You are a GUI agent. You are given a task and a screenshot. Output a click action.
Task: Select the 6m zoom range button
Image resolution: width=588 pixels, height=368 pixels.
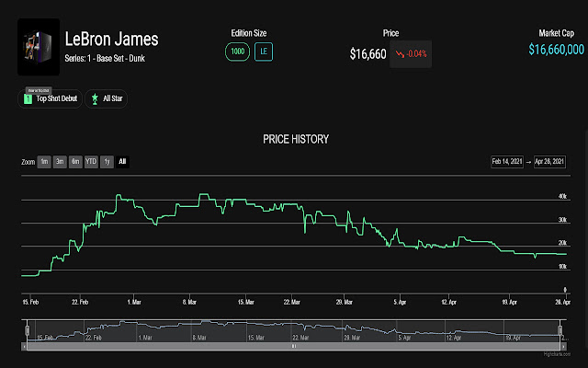[75, 162]
